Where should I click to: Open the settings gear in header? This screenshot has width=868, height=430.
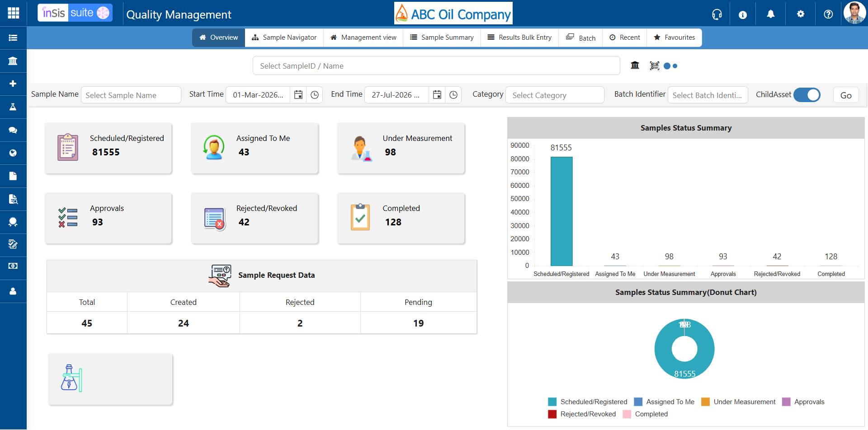pos(801,14)
